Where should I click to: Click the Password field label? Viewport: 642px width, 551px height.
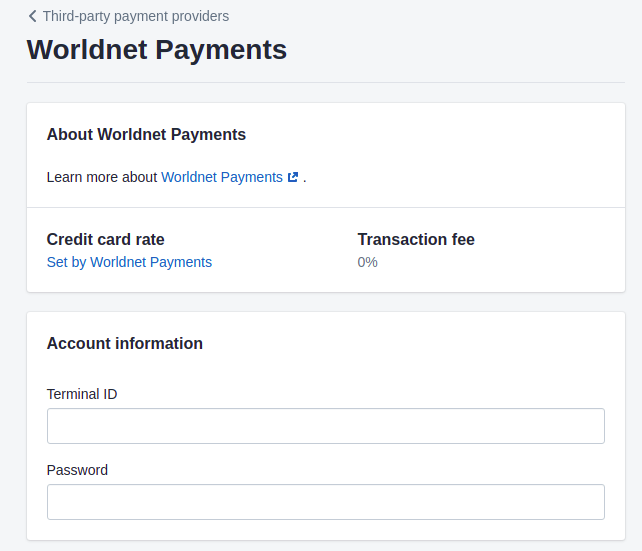click(77, 470)
